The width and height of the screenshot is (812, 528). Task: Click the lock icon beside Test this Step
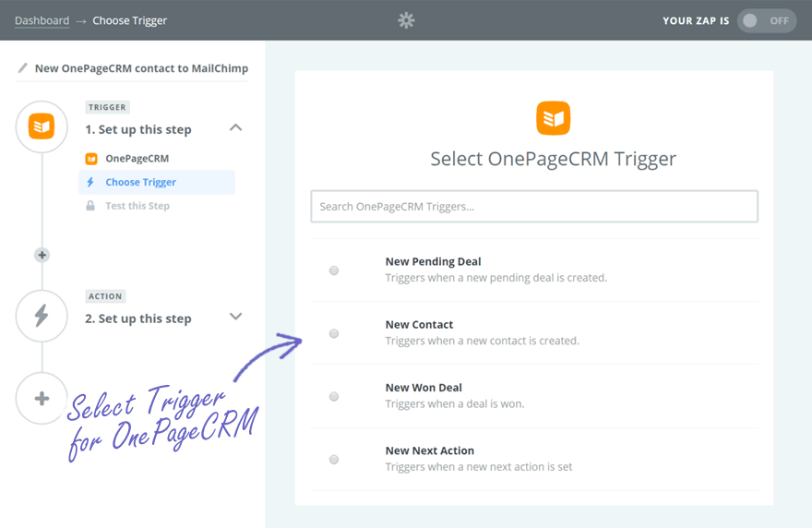coord(90,206)
